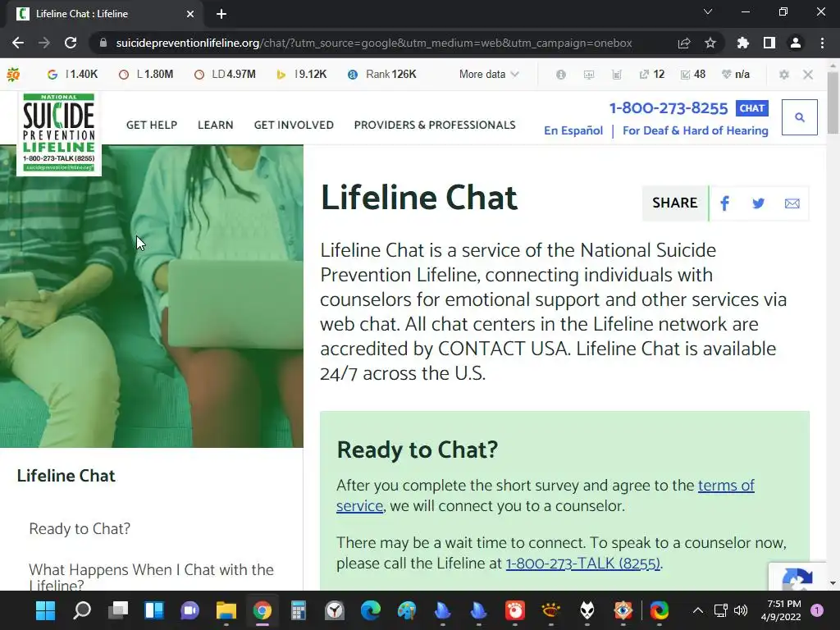This screenshot has height=630, width=840.
Task: Open Chrome side panel icon
Action: [769, 43]
